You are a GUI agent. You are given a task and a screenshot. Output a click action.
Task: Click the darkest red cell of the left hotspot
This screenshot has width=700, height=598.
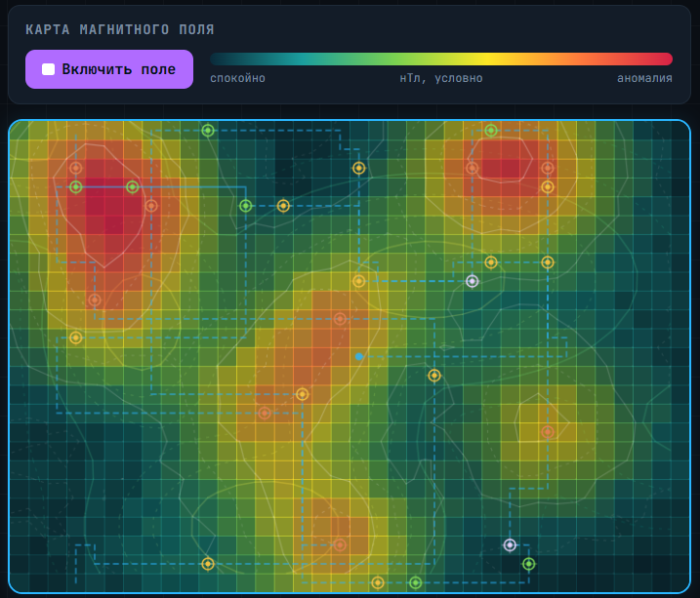114,224
